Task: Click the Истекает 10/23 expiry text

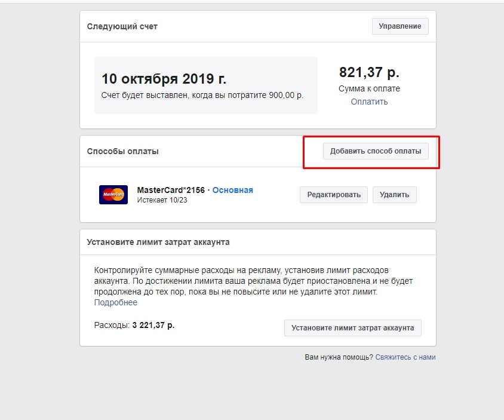Action: coord(162,200)
